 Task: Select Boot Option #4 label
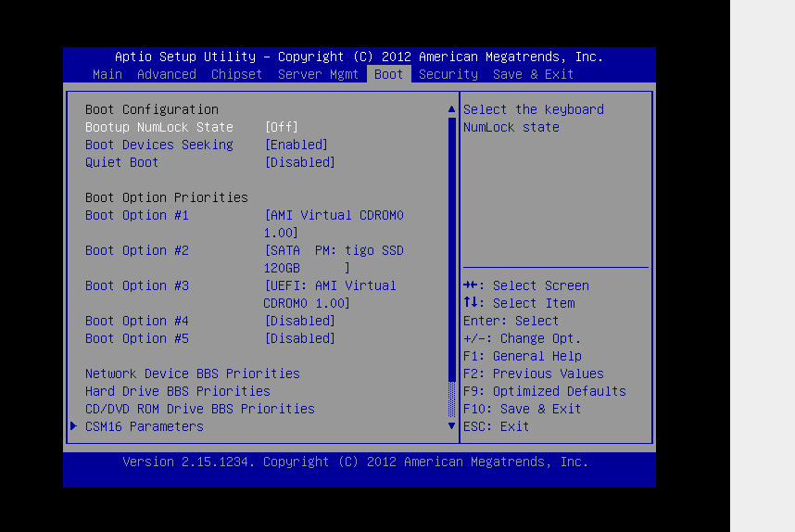[x=137, y=321]
